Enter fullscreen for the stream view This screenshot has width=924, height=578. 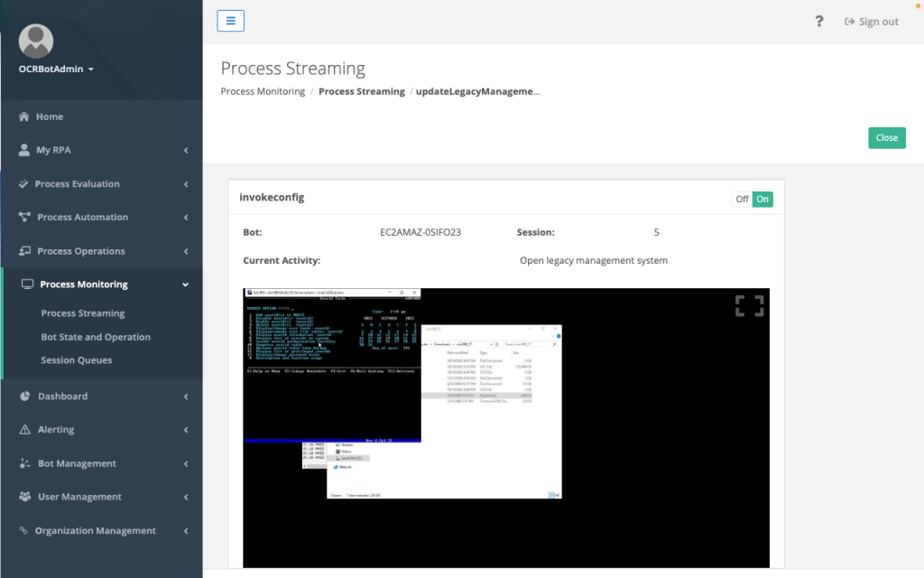pyautogui.click(x=750, y=306)
